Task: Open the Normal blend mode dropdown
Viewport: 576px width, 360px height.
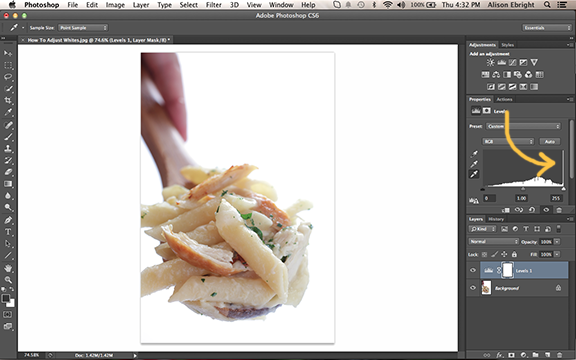Action: (x=493, y=241)
